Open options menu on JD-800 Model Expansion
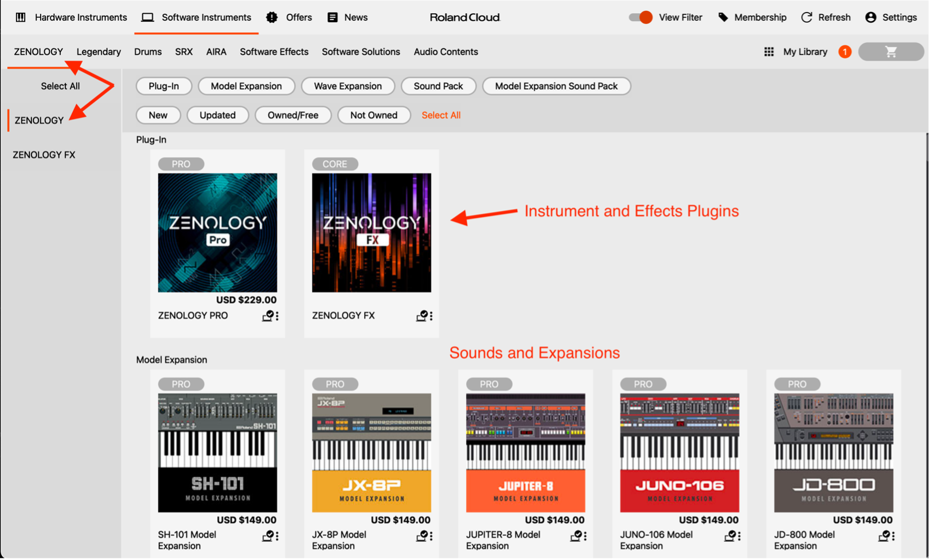 (x=893, y=536)
